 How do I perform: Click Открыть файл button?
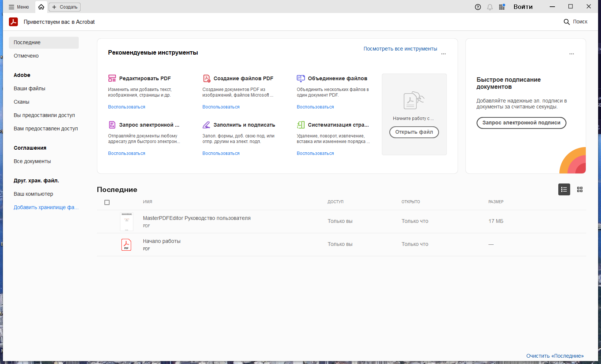coord(414,132)
